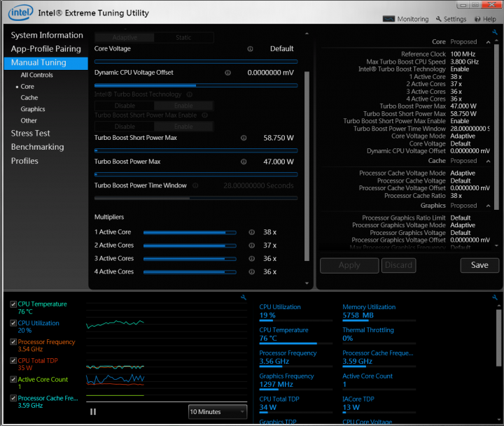
Task: Uncheck CPU Utilization graph checkbox
Action: click(x=13, y=323)
